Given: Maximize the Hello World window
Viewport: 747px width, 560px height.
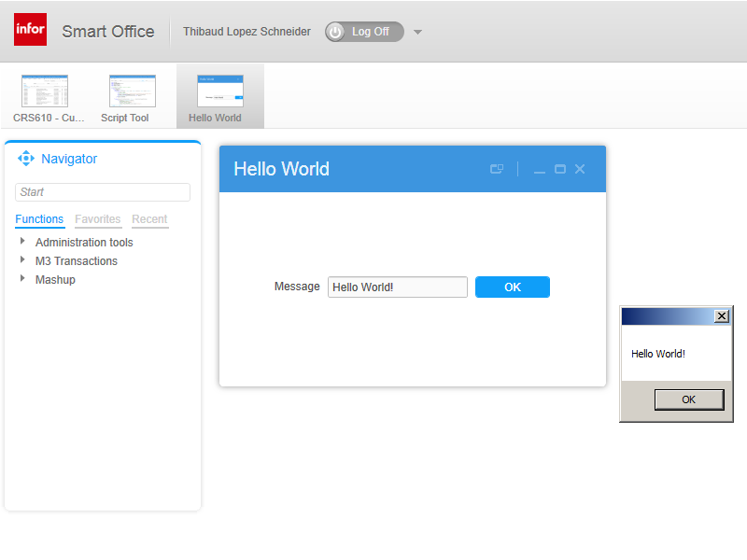Looking at the screenshot, I should [560, 169].
